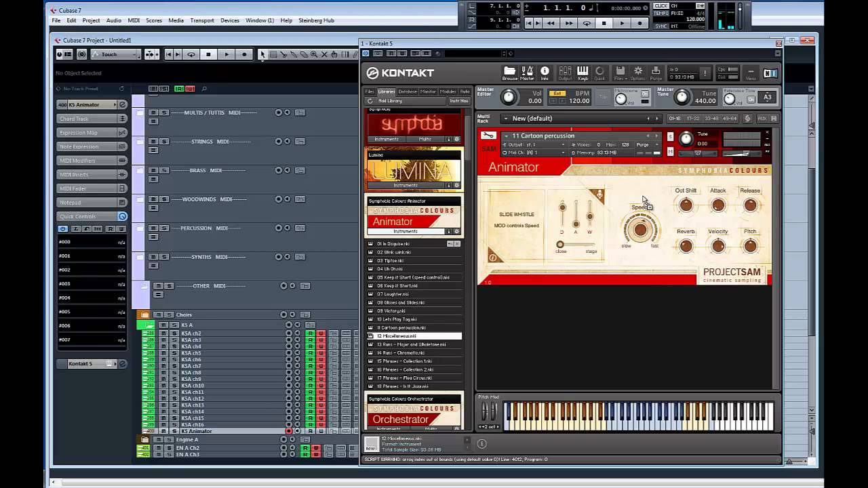Image resolution: width=868 pixels, height=488 pixels.
Task: Click the info circle in Kontakt footer
Action: tap(481, 444)
